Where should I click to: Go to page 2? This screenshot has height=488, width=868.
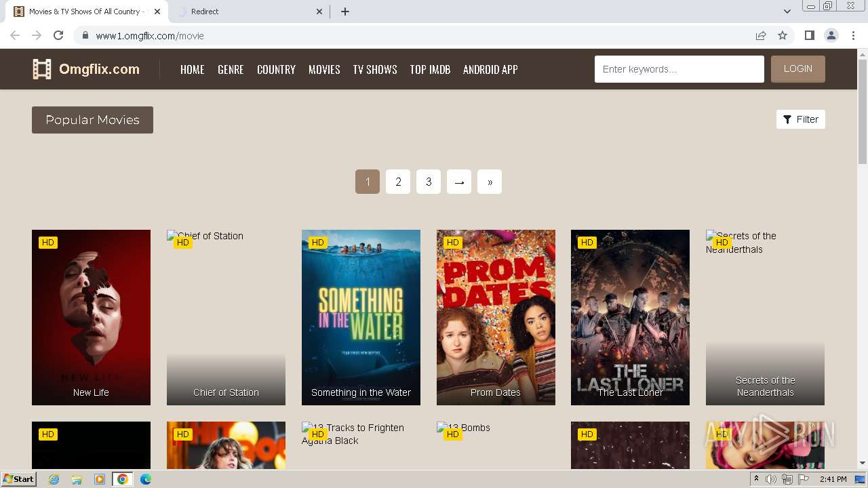398,182
